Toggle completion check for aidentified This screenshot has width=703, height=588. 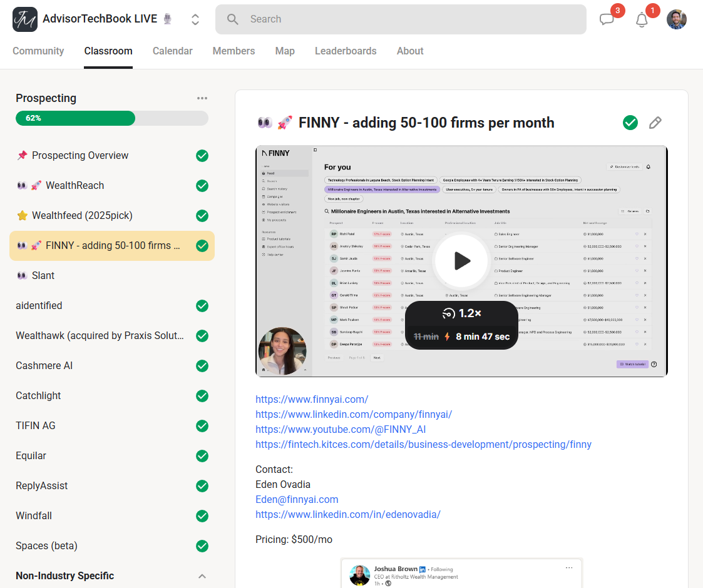click(x=202, y=306)
